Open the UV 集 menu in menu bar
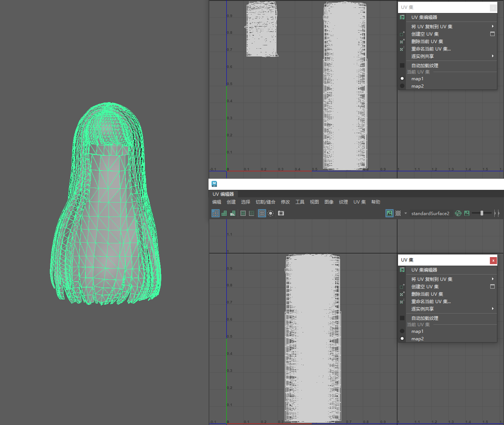This screenshot has height=425, width=504. pyautogui.click(x=359, y=202)
